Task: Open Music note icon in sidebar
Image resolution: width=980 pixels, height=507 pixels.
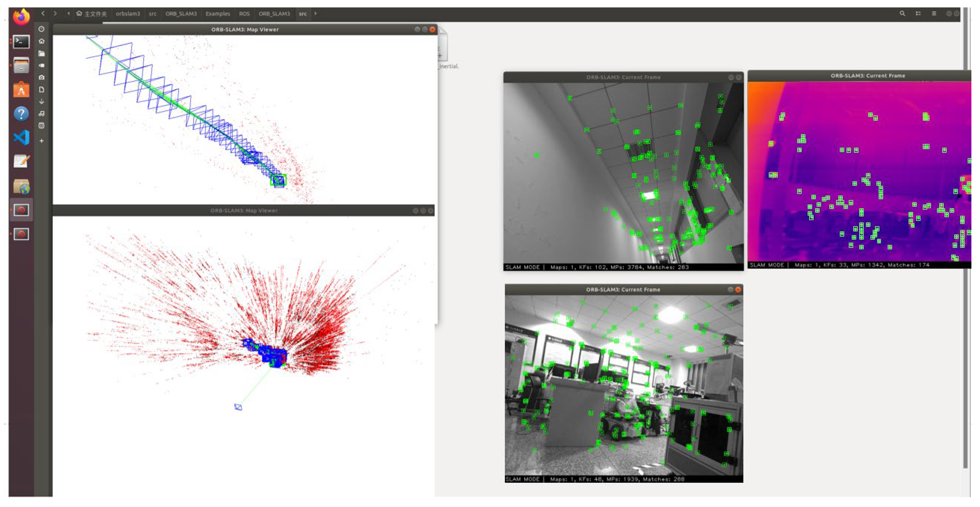Action: (x=41, y=113)
